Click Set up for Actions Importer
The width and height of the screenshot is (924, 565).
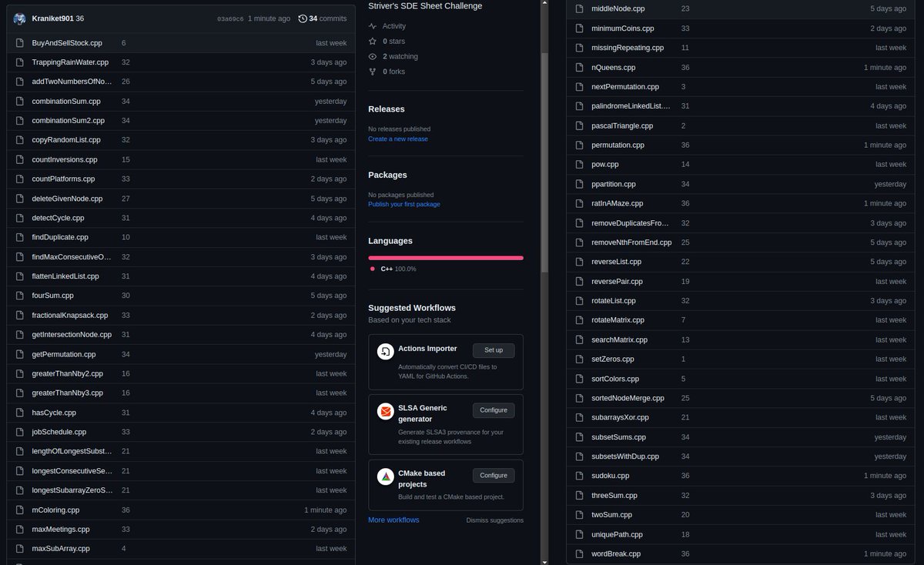pos(494,350)
